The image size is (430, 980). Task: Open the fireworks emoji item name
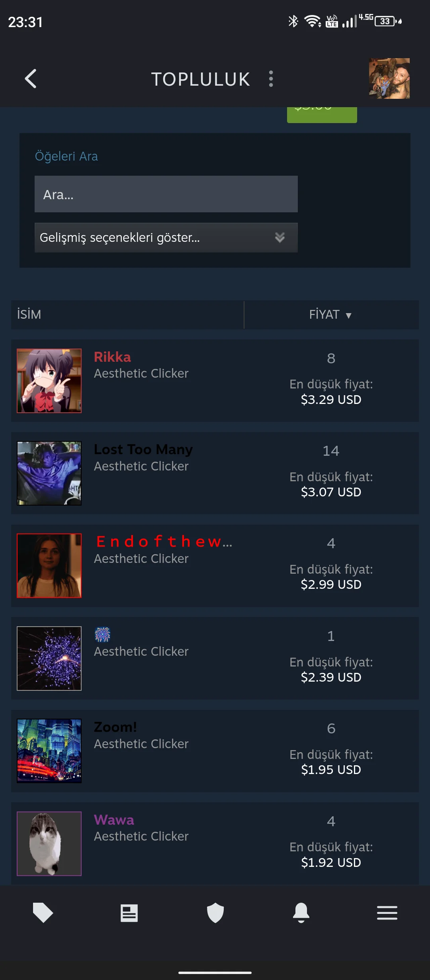pos(102,634)
